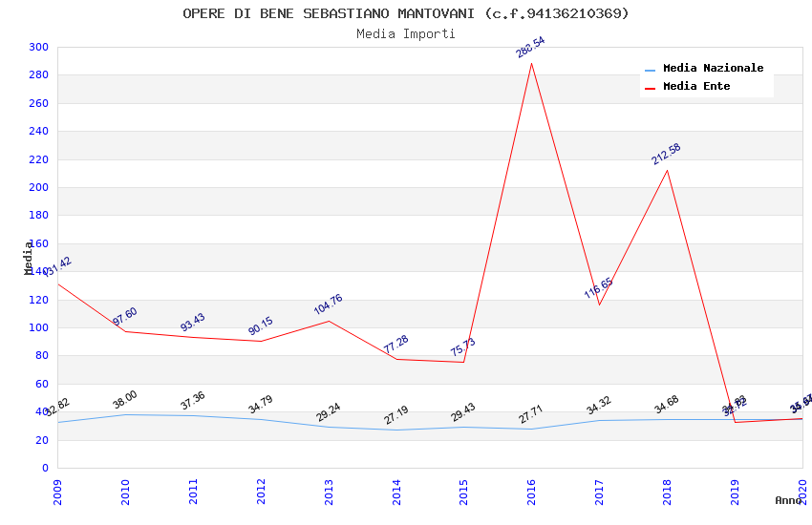The width and height of the screenshot is (812, 525).
Task: Click the 2018 x-axis year label
Action: [667, 492]
